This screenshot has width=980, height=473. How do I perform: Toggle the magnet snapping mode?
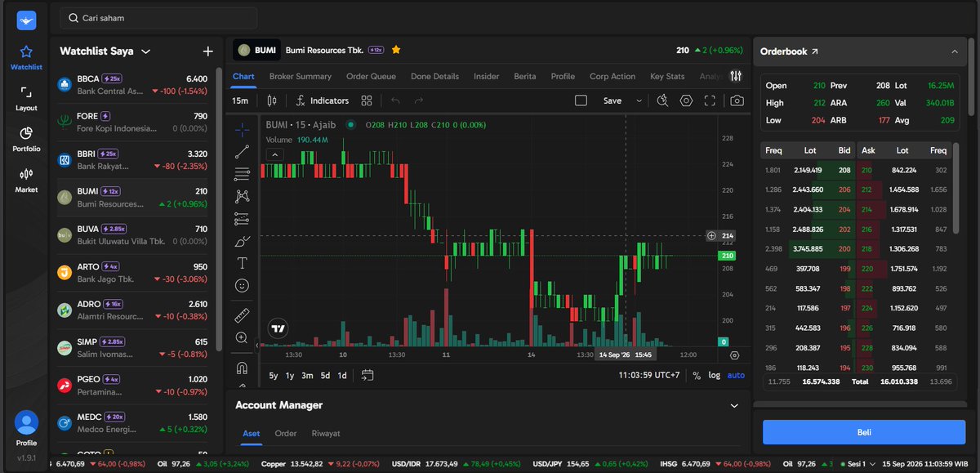click(x=243, y=368)
